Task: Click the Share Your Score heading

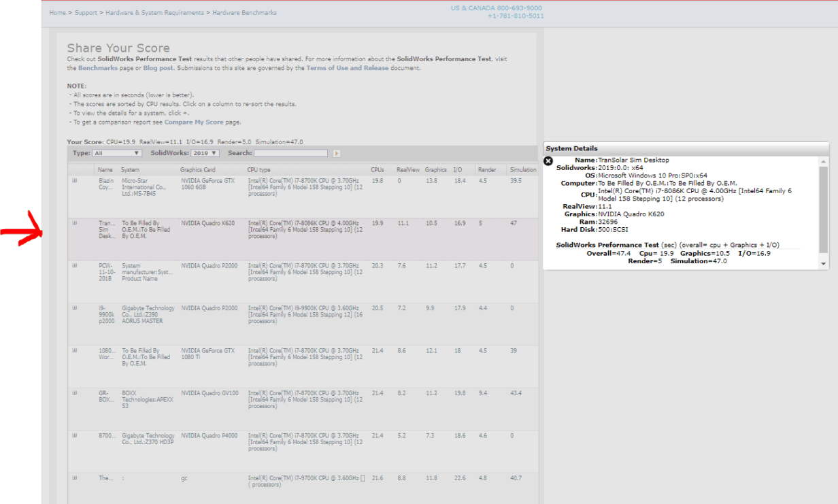Action: click(118, 48)
